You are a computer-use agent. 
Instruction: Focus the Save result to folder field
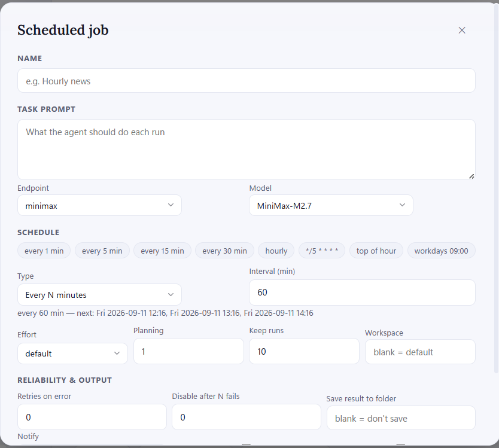tap(401, 417)
